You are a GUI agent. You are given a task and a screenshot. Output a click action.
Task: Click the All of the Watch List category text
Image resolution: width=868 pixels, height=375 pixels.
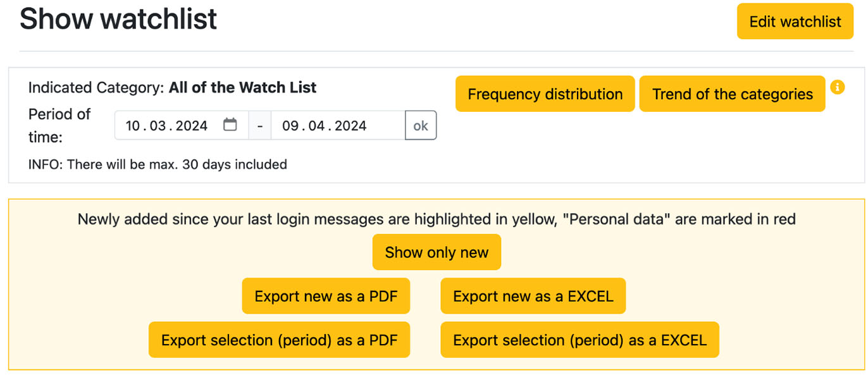point(242,87)
